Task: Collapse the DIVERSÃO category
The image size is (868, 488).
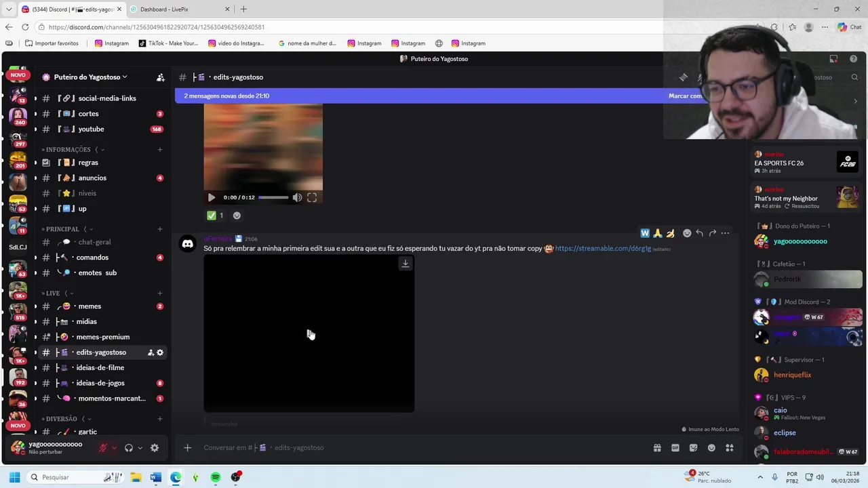Action: (x=61, y=419)
